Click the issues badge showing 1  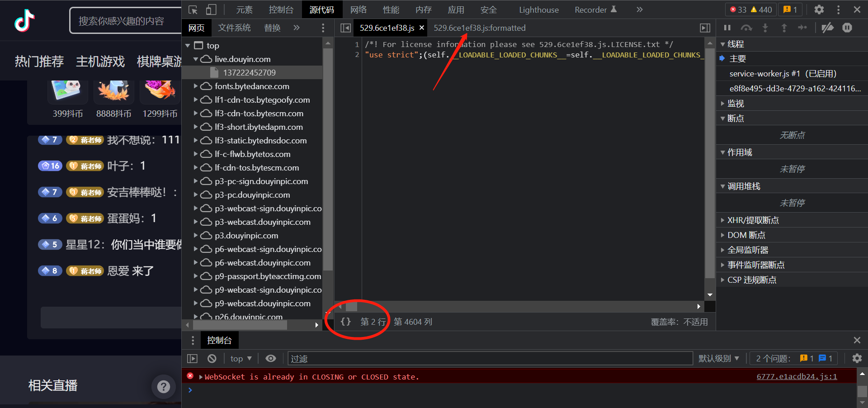click(791, 9)
